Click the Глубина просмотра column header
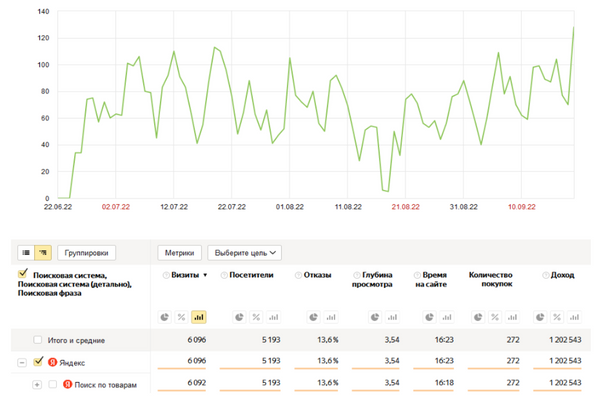The width and height of the screenshot is (603, 400). (372, 280)
